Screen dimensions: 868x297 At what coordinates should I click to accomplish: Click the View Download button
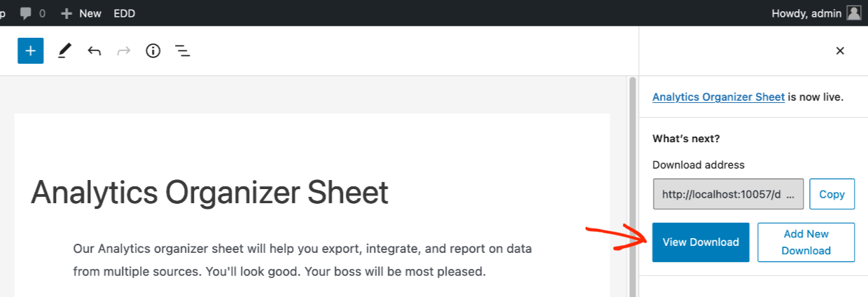(701, 242)
